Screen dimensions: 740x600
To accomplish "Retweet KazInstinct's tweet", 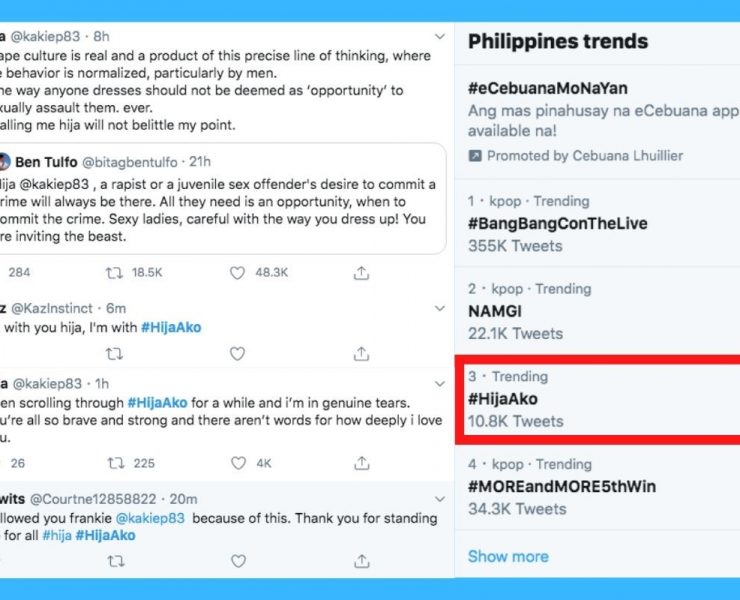I will point(115,353).
